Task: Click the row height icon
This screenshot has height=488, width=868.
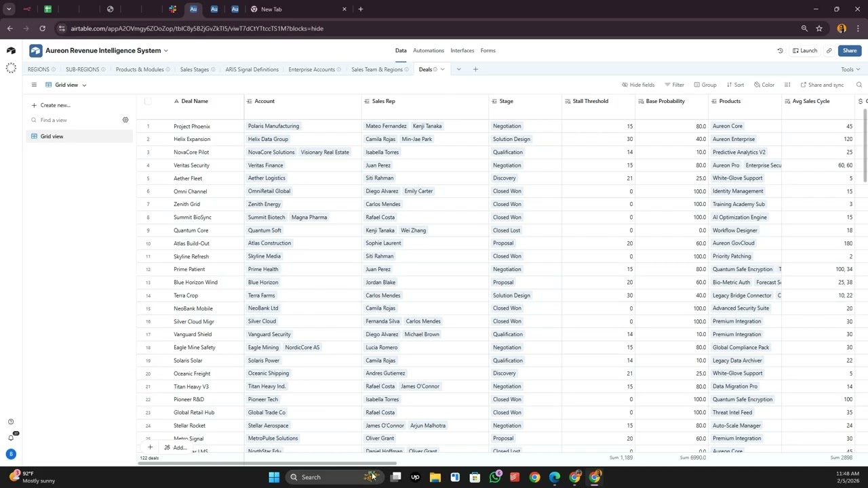Action: click(x=787, y=85)
